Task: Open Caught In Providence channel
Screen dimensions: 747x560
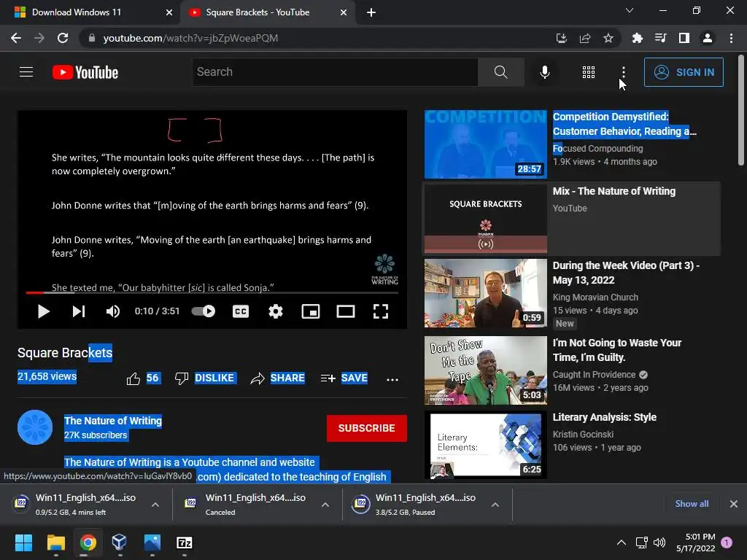Action: click(594, 375)
